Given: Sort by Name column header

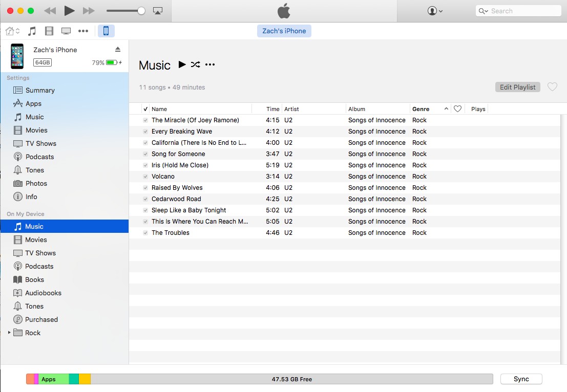Looking at the screenshot, I should click(x=201, y=109).
